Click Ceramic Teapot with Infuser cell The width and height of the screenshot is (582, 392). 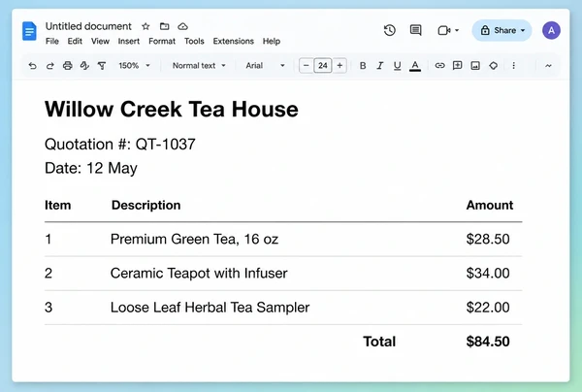199,274
